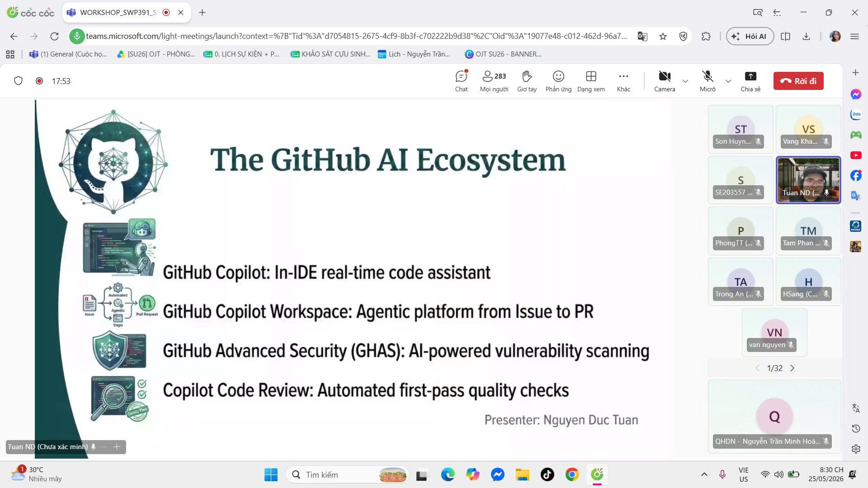Screen dimensions: 868x488
Task: Open TikTok from the Windows taskbar
Action: point(547,474)
